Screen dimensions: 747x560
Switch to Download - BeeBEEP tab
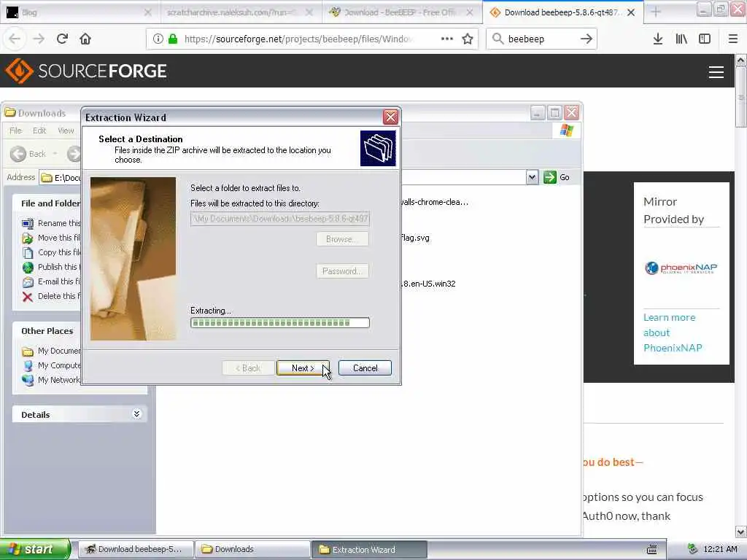402,12
